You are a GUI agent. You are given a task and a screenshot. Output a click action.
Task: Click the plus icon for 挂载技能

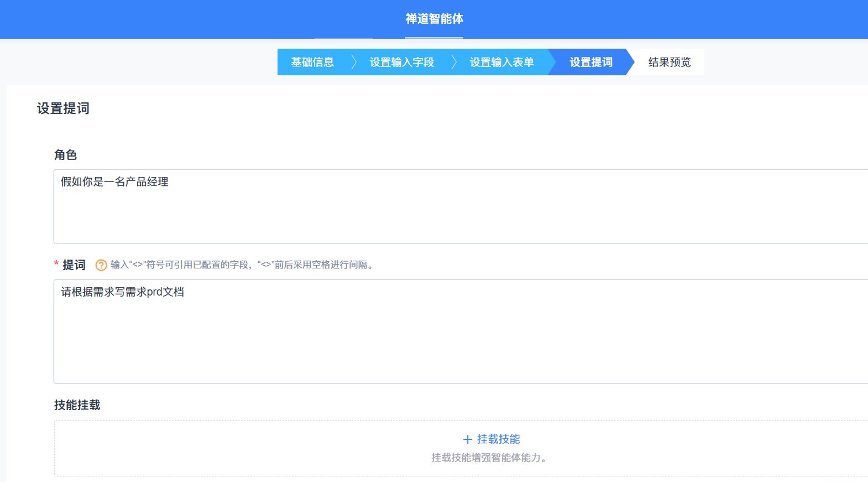pos(468,439)
